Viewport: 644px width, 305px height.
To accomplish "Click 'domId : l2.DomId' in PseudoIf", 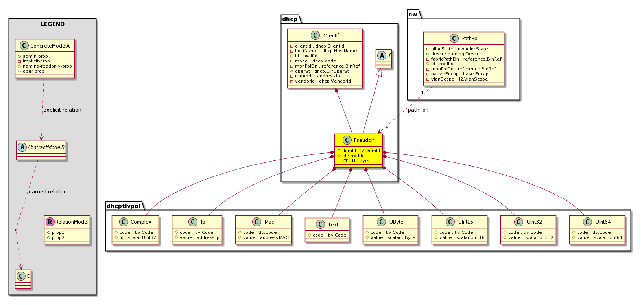I will pos(361,151).
